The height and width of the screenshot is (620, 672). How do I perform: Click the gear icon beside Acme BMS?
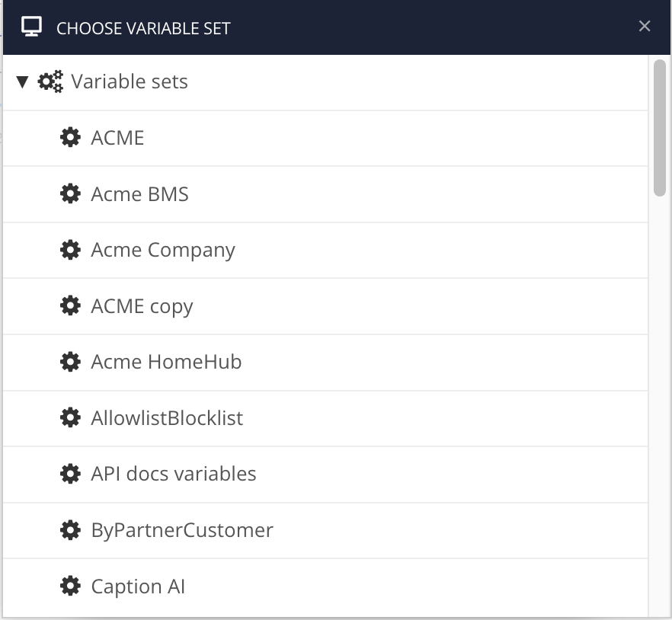(71, 193)
